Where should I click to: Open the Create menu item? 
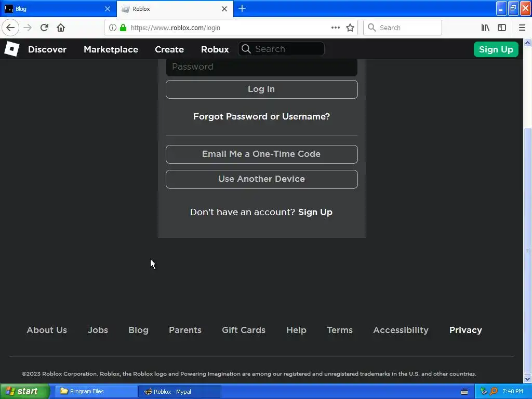click(169, 49)
